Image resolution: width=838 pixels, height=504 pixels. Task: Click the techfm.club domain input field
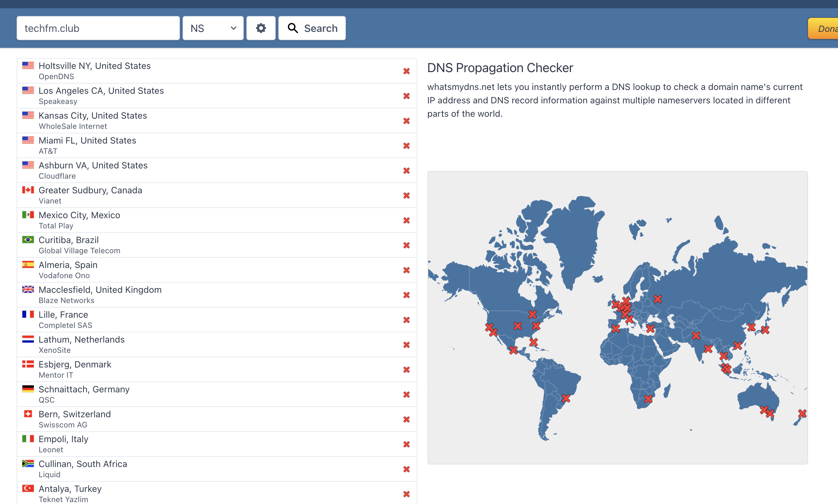tap(98, 28)
